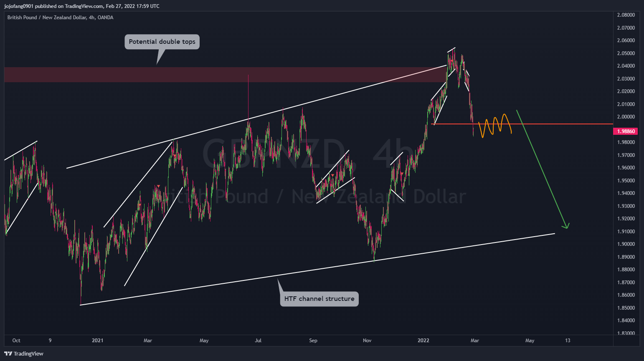Click the 2.03000 price axis label
Image resolution: width=644 pixels, height=361 pixels.
(626, 79)
